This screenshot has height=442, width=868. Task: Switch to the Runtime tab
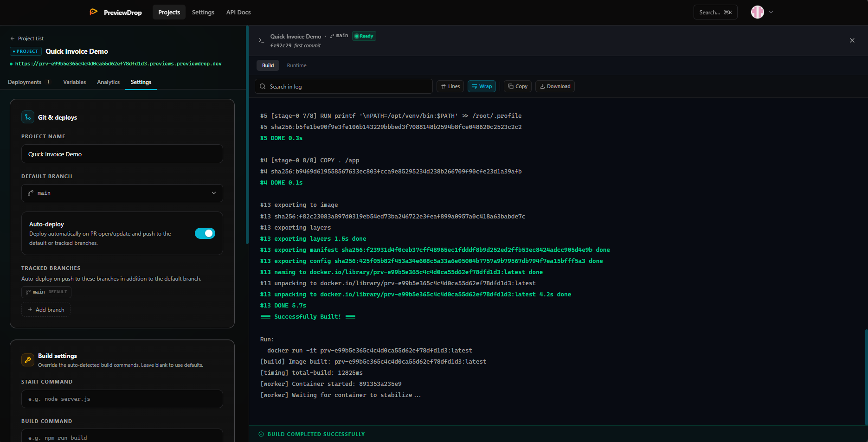296,65
